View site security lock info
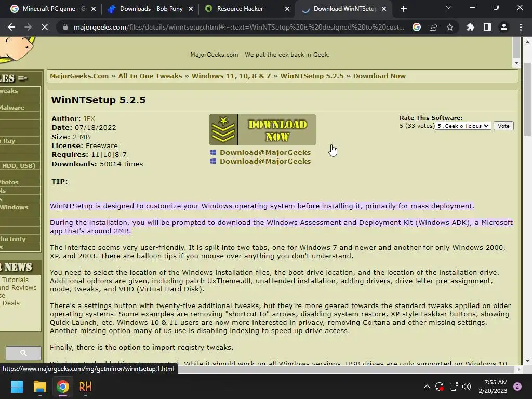 coord(65,27)
